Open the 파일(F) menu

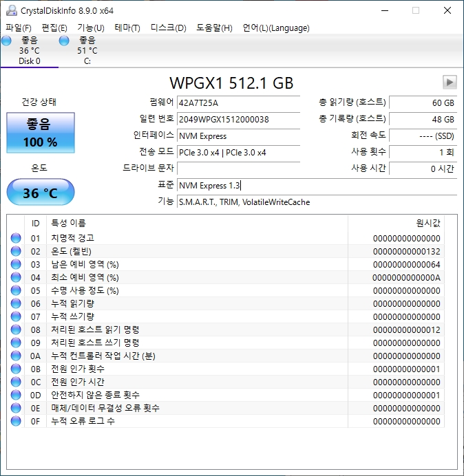19,28
